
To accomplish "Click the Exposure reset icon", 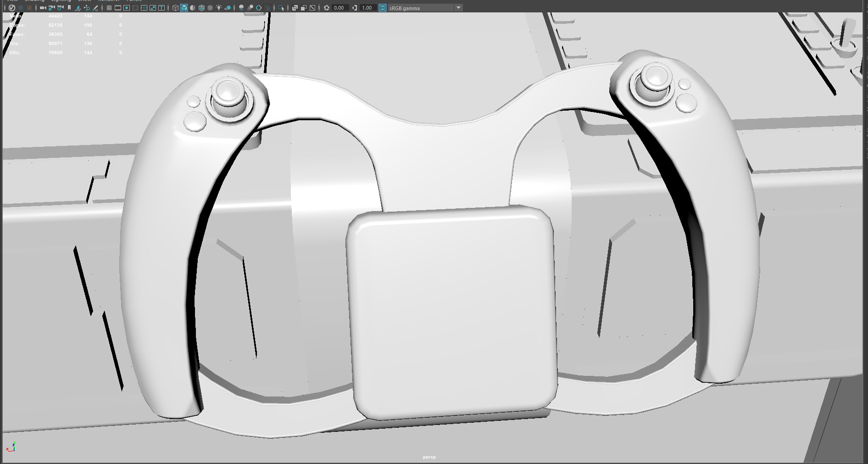I will [327, 8].
